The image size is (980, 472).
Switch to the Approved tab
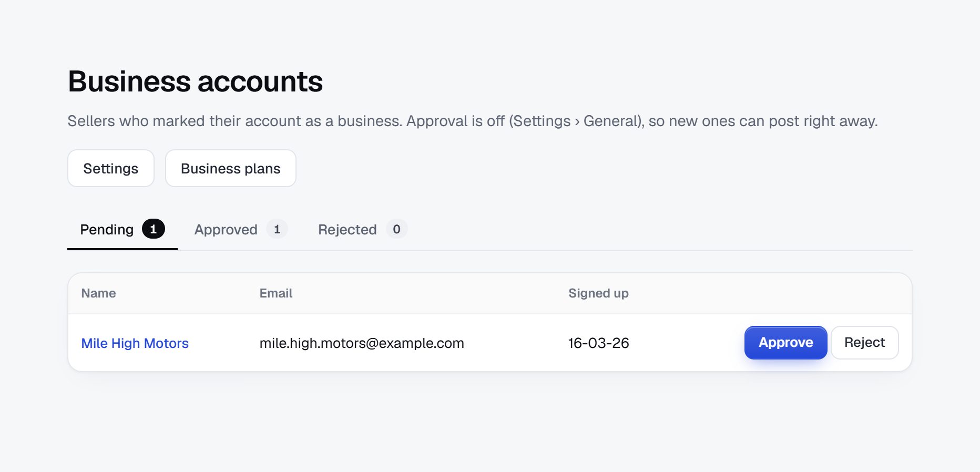240,230
